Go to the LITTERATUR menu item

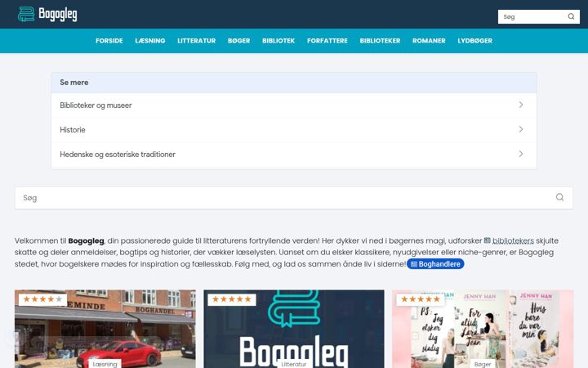[x=197, y=41]
